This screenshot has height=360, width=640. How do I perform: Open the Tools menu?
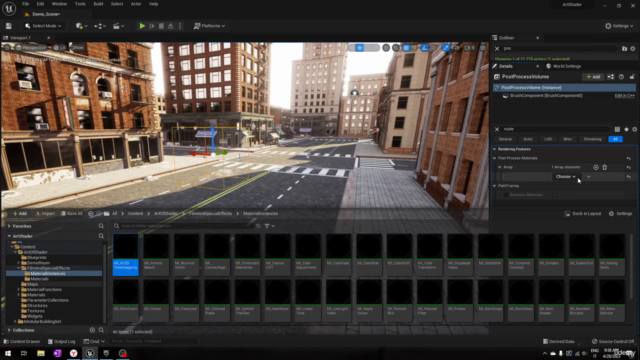pos(80,4)
